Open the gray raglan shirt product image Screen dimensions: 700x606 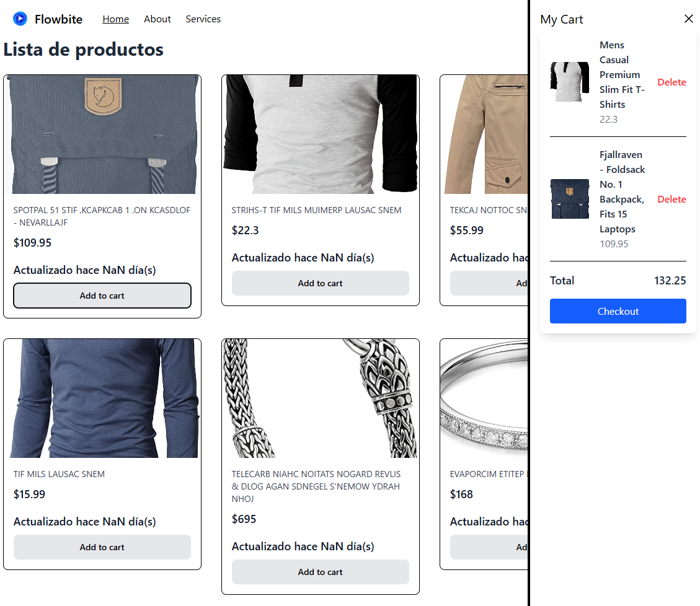tap(320, 134)
